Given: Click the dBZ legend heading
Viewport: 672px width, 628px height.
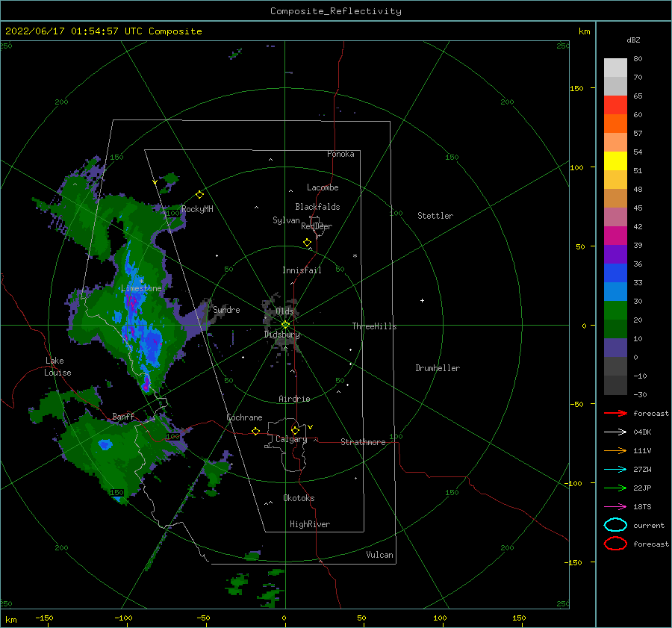Looking at the screenshot, I should click(633, 40).
